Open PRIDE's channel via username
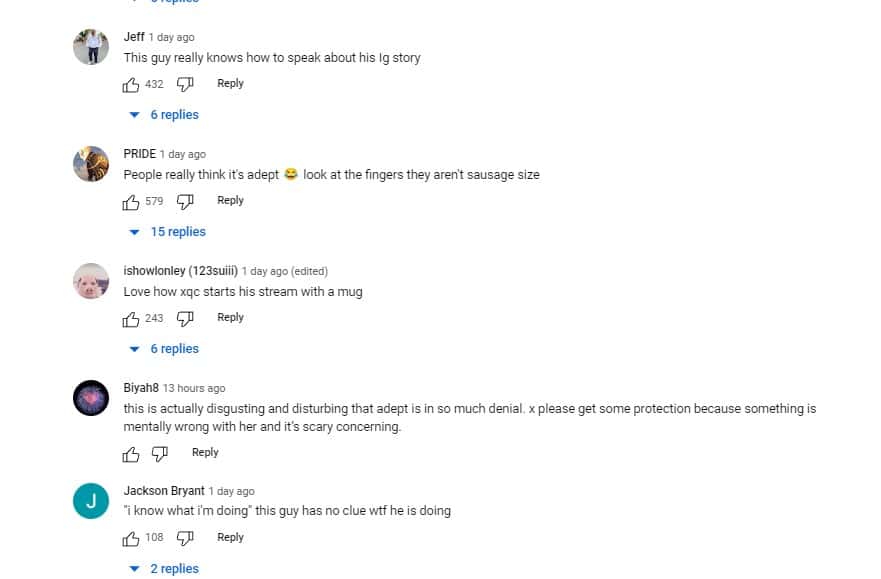Image resolution: width=881 pixels, height=579 pixels. (x=139, y=154)
